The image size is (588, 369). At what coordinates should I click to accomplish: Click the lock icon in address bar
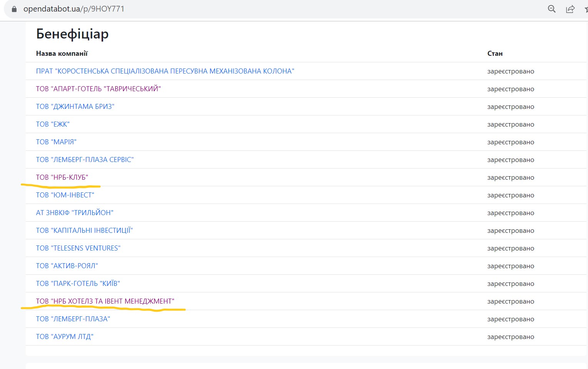[x=14, y=9]
